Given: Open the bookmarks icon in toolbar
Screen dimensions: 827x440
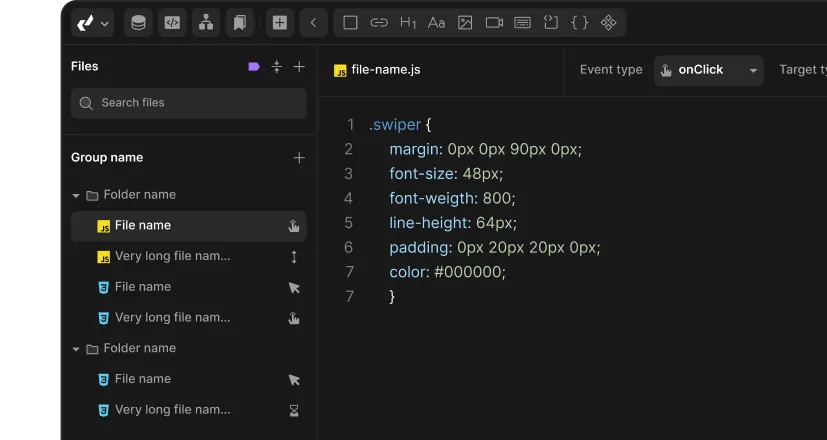Looking at the screenshot, I should click(240, 23).
